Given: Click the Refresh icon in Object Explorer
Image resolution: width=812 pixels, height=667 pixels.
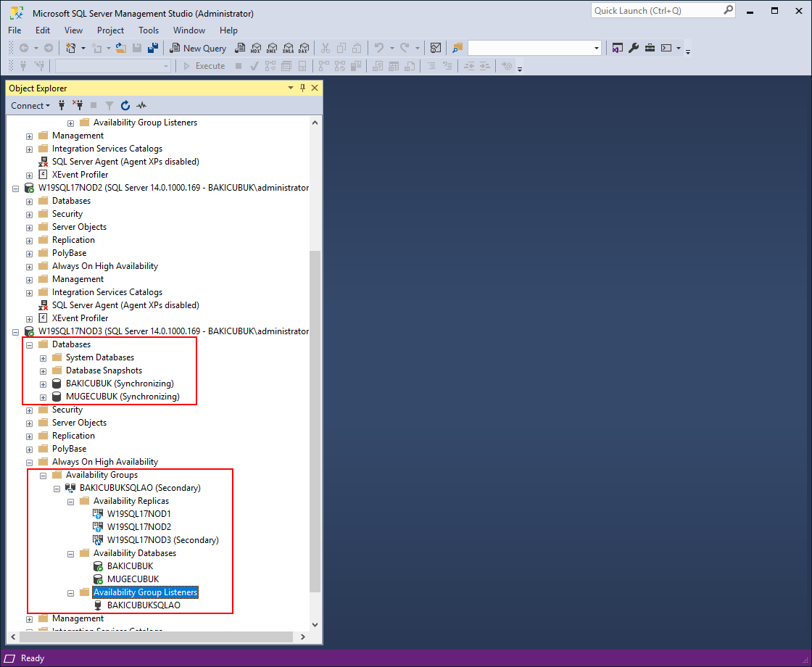Looking at the screenshot, I should tap(125, 106).
